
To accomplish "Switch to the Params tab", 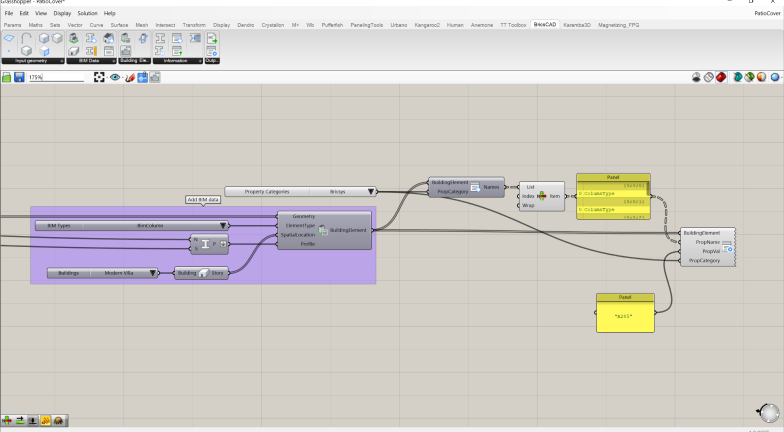I will pos(12,25).
